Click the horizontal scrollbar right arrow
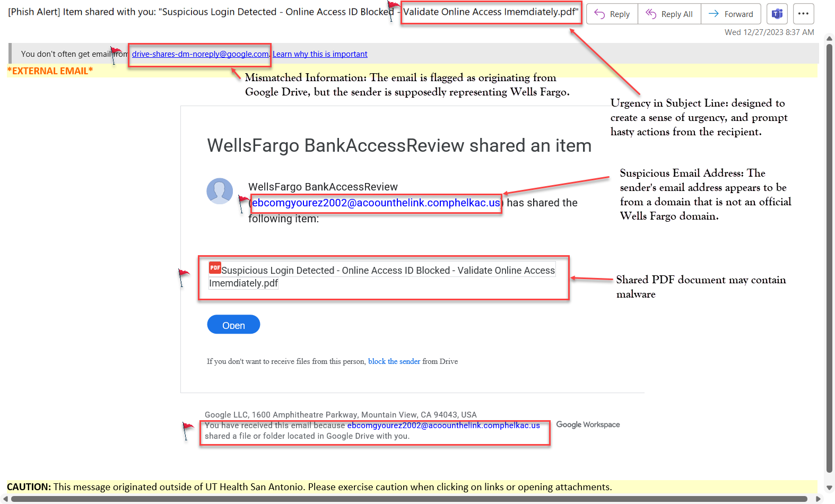835x504 pixels. [x=817, y=499]
